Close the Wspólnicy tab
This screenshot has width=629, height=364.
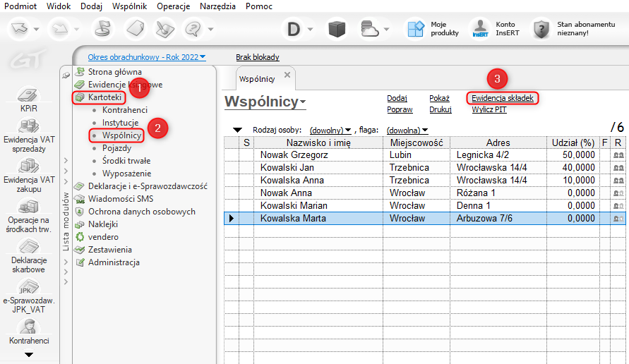coord(287,75)
